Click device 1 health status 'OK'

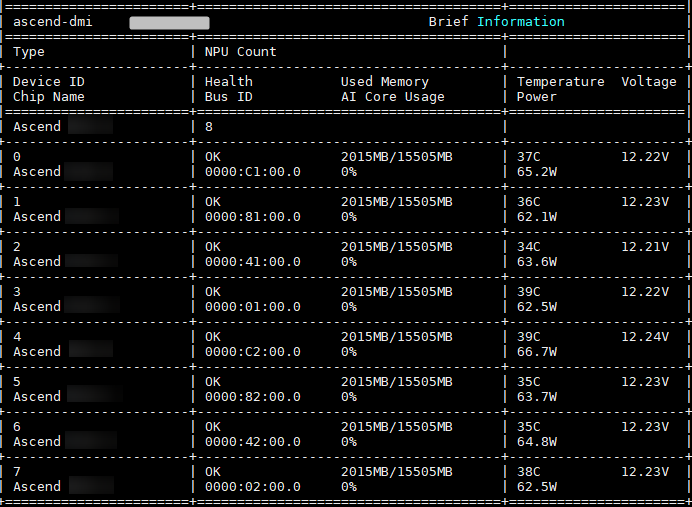coord(213,202)
